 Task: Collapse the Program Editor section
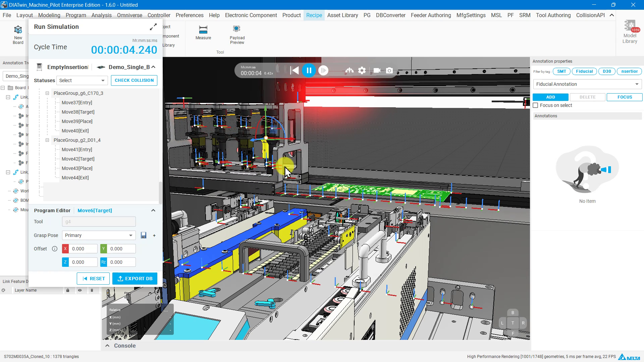[x=153, y=210]
